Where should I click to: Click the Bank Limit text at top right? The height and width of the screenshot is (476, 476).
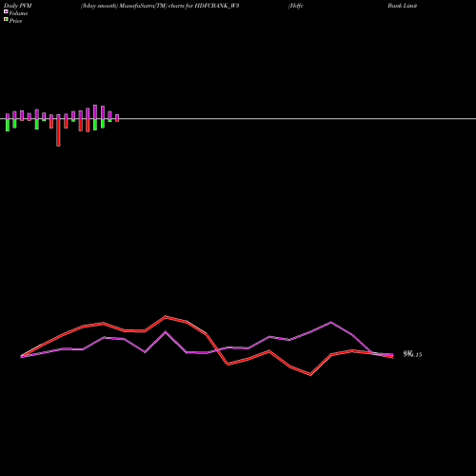[x=402, y=6]
